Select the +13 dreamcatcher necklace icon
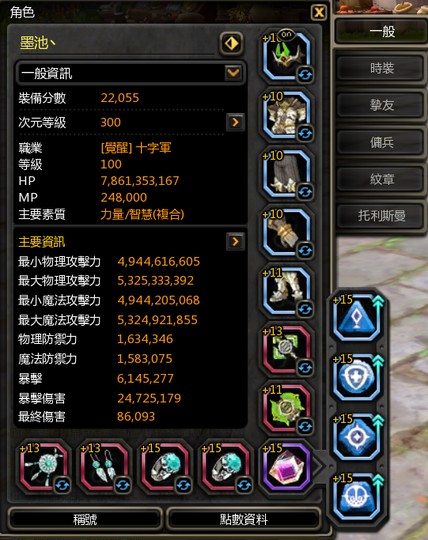Image resolution: width=428 pixels, height=540 pixels. (x=44, y=467)
